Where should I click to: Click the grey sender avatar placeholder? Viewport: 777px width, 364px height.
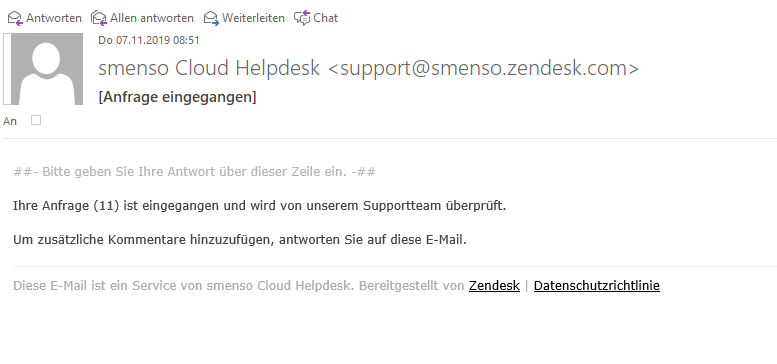coord(47,69)
